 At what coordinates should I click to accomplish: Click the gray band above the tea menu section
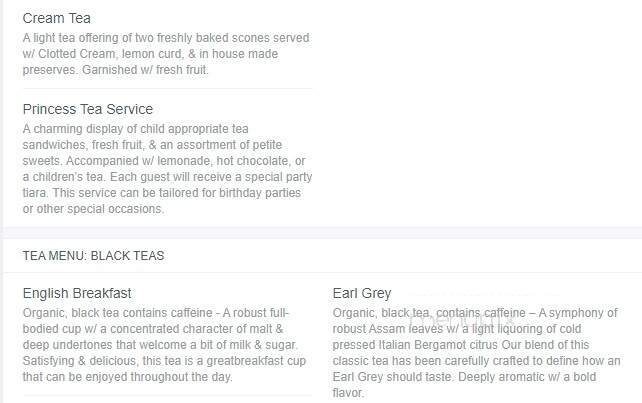coord(321,233)
